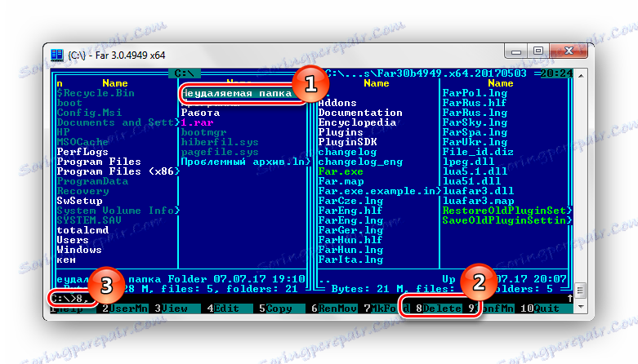Click the 8 Delete function key
This screenshot has width=638, height=364.
[439, 309]
